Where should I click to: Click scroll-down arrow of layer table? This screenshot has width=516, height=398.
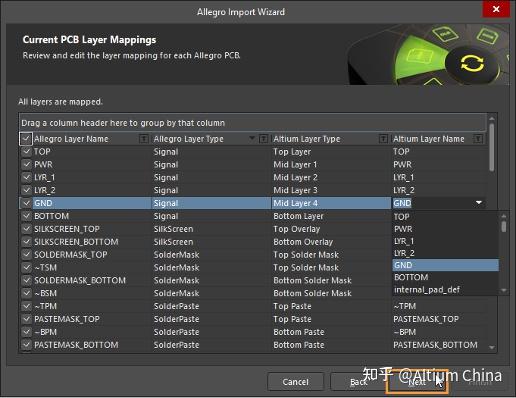tap(492, 348)
